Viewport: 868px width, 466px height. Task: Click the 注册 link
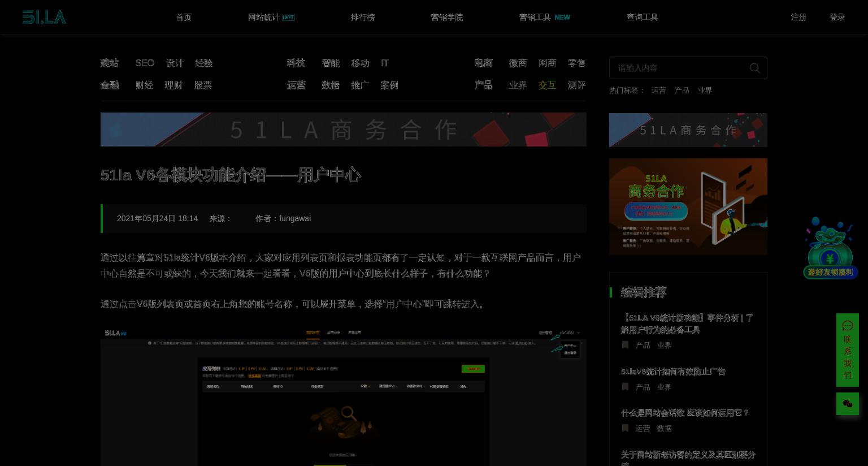[798, 17]
